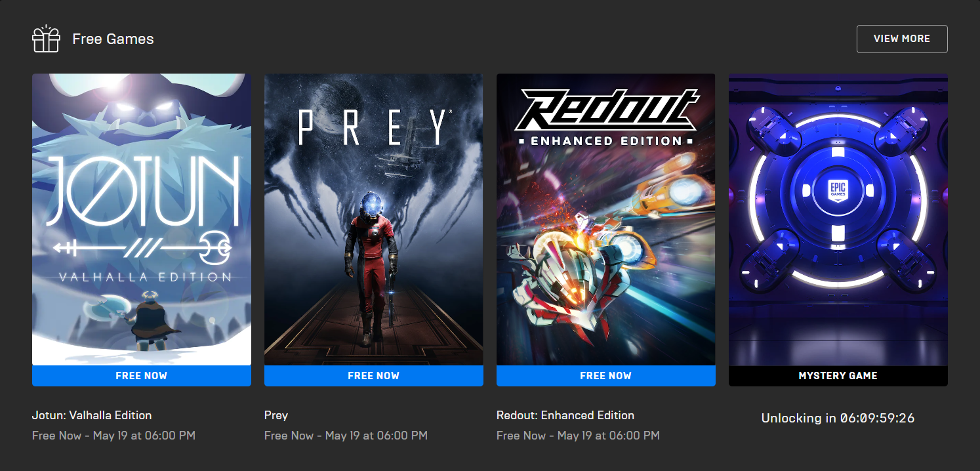Click the gift box icon beside Free Games
This screenshot has width=980, height=471.
coord(46,39)
